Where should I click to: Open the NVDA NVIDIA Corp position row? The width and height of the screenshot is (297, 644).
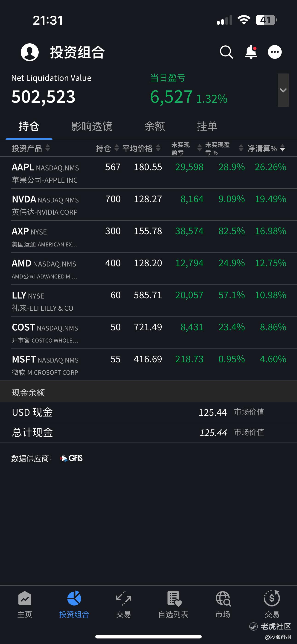click(x=148, y=205)
